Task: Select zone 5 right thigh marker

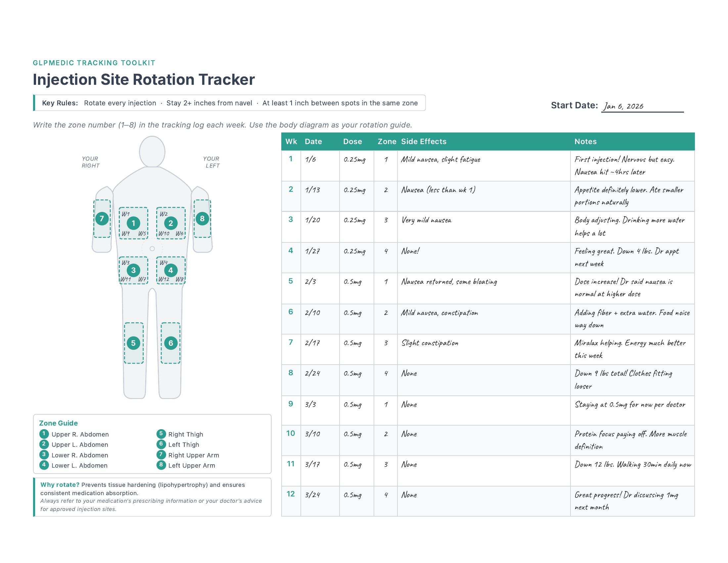Action: click(134, 342)
